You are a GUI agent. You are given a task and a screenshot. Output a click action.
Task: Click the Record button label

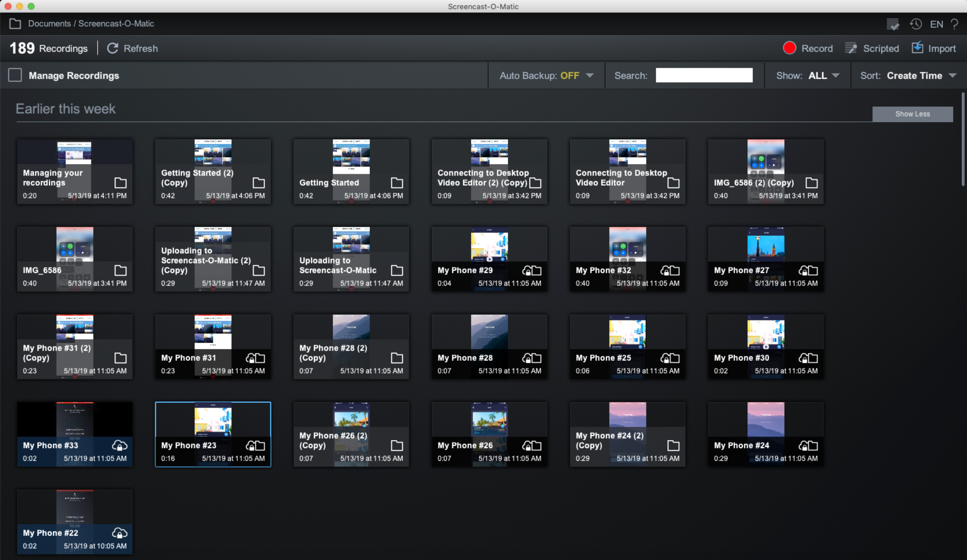pos(817,48)
